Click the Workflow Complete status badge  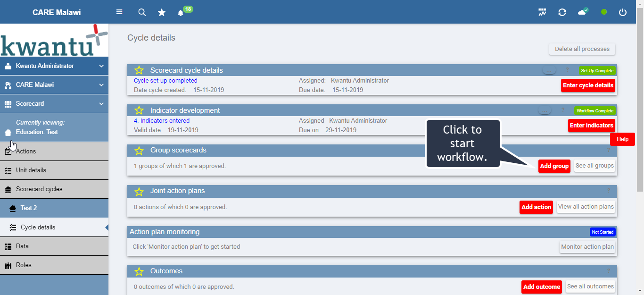tap(595, 111)
